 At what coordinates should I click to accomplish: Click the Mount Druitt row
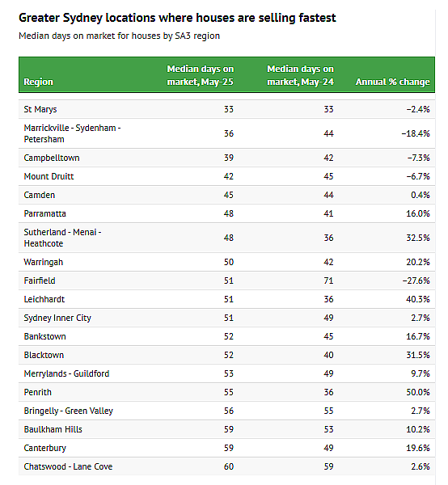(x=226, y=176)
